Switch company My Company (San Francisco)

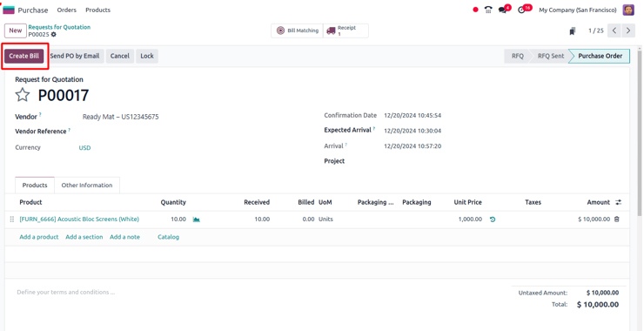[578, 10]
